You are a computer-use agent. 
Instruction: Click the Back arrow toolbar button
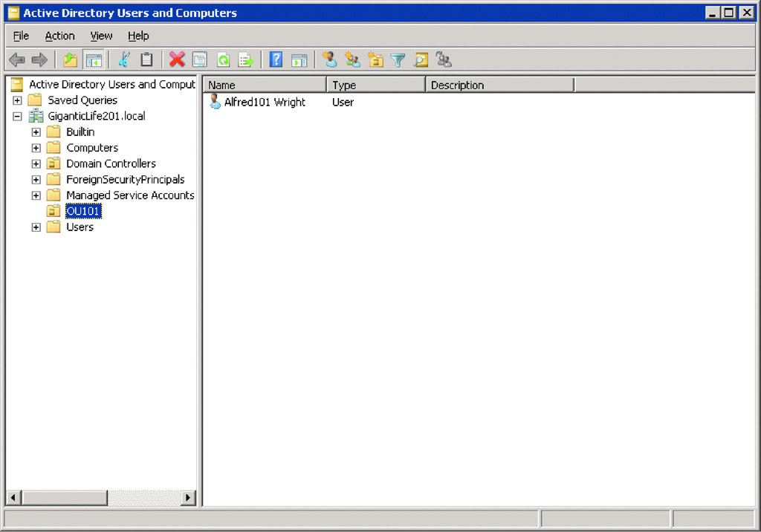coord(17,60)
